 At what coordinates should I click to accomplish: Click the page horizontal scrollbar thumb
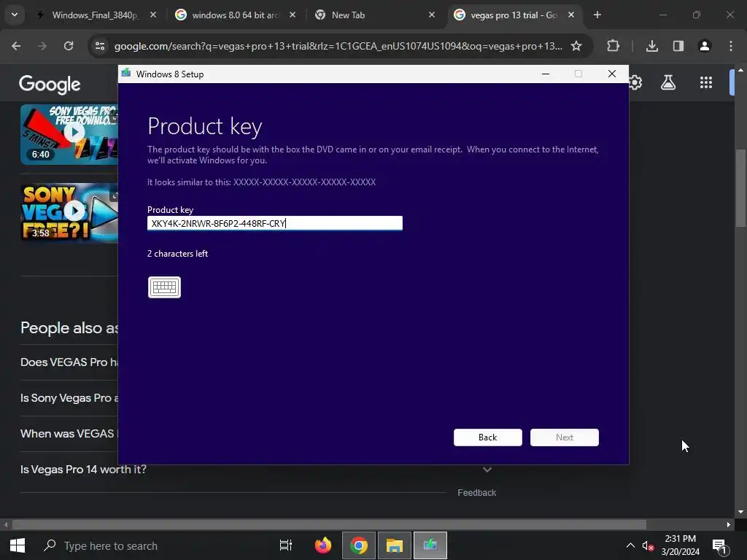pos(329,525)
